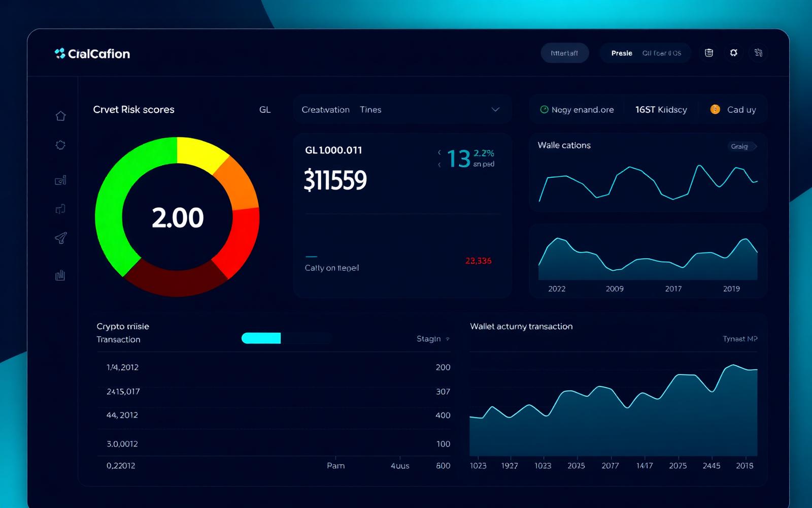Click the 2445 axis label on the wallet chart
812x508 pixels.
(x=712, y=465)
